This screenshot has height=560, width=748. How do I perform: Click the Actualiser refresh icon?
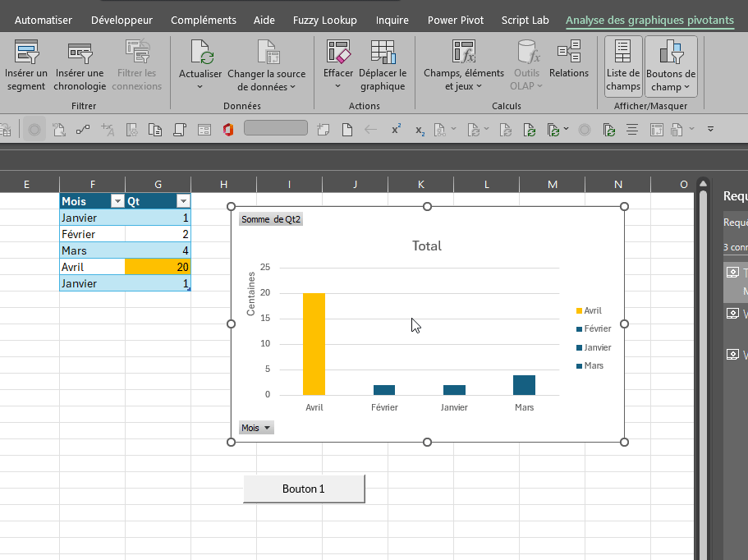tap(201, 52)
